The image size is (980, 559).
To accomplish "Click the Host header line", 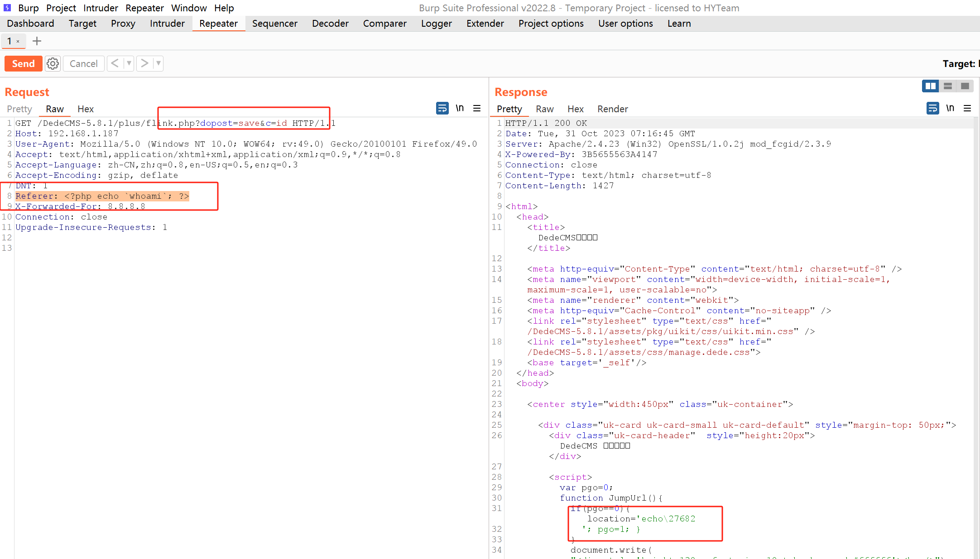I will click(x=67, y=134).
